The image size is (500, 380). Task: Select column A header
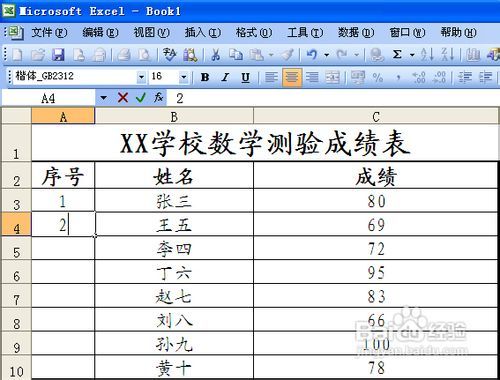tap(63, 116)
